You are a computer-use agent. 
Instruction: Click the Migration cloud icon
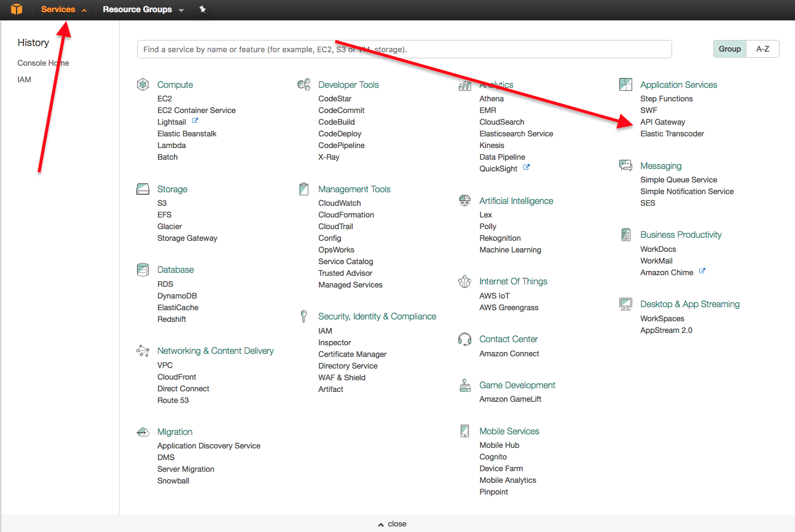click(x=143, y=432)
